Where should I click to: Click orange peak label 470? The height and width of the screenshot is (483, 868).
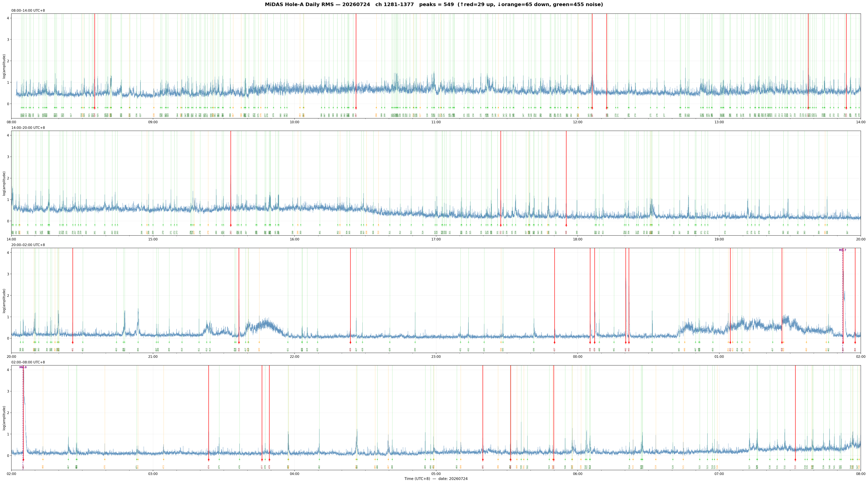click(x=105, y=467)
